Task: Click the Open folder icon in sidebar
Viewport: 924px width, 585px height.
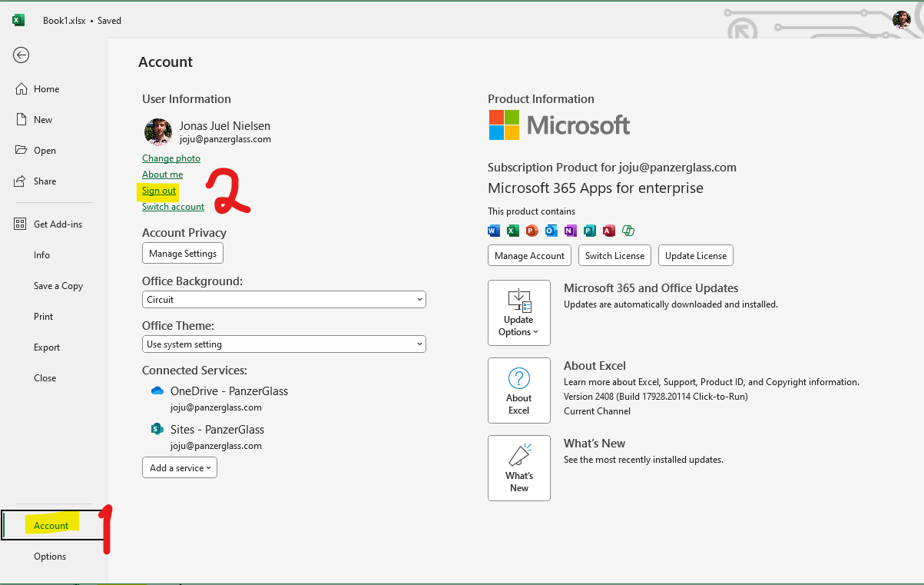Action: [22, 151]
